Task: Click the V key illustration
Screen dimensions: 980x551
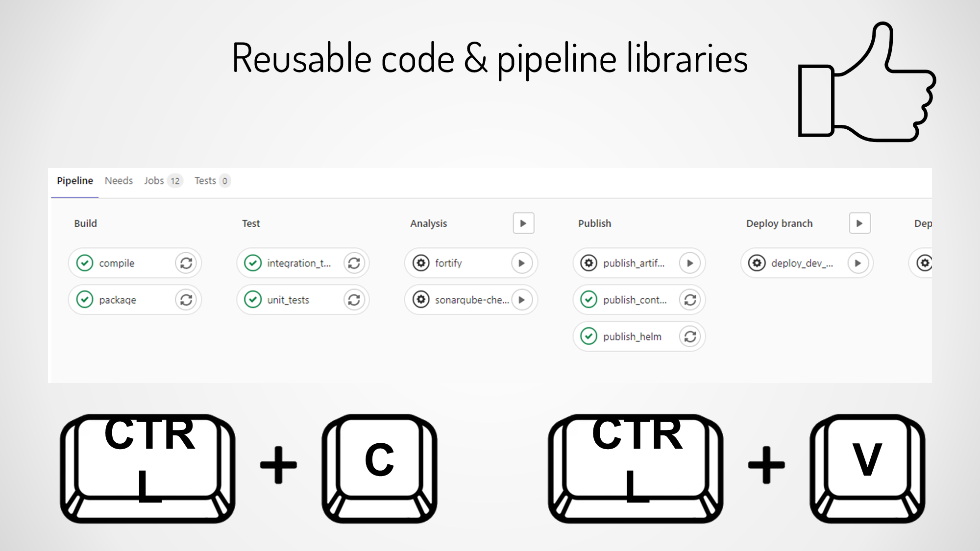Action: [x=867, y=468]
